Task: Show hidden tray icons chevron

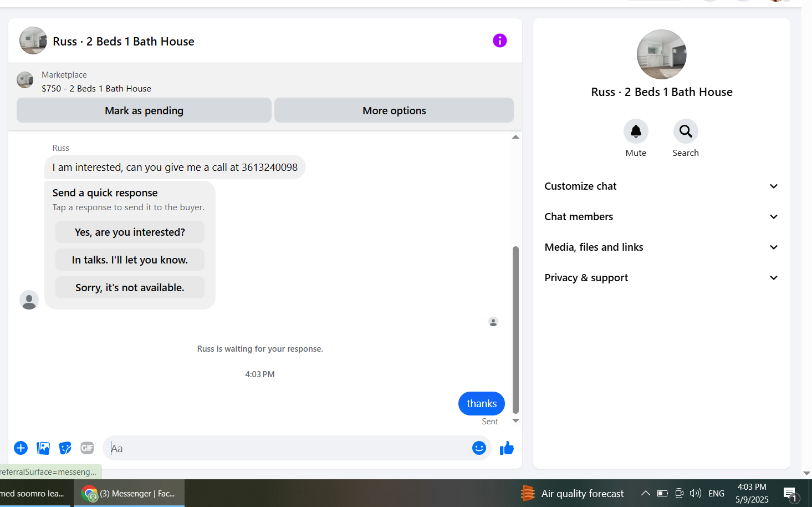Action: (x=645, y=493)
